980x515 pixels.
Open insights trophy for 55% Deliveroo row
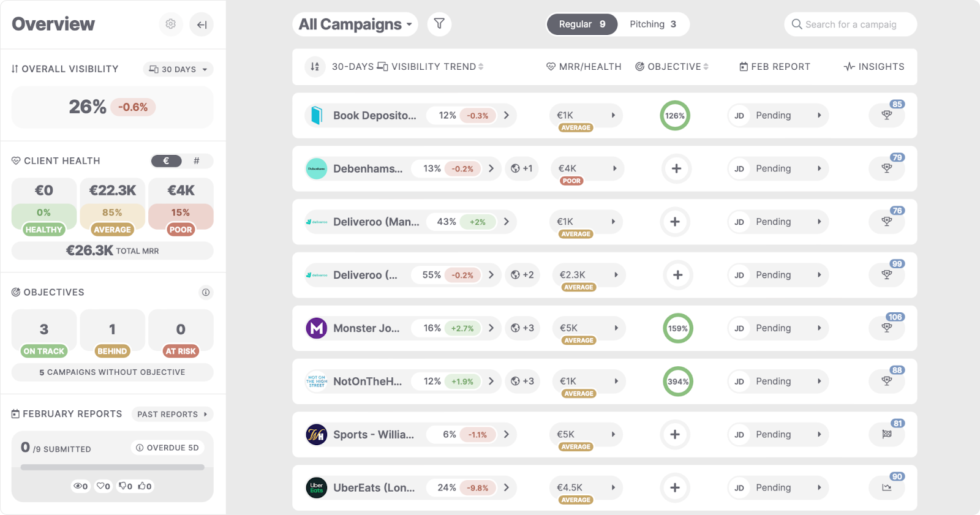pos(887,275)
